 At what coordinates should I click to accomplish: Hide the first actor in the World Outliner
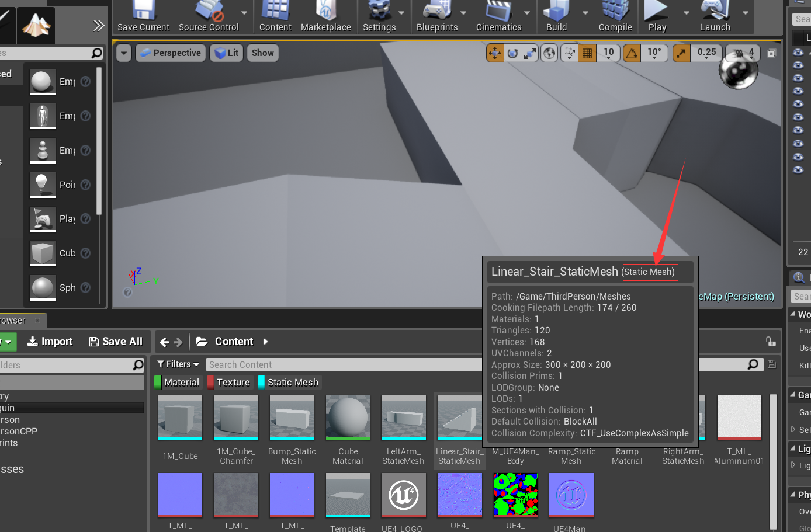(x=799, y=52)
